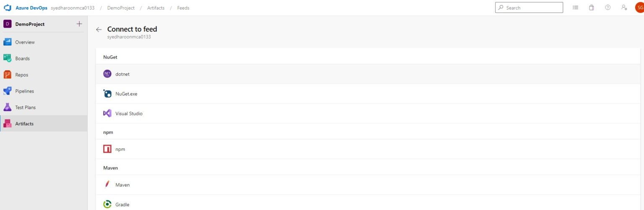Pick the npm connection option
Image resolution: width=644 pixels, height=210 pixels.
click(120, 149)
